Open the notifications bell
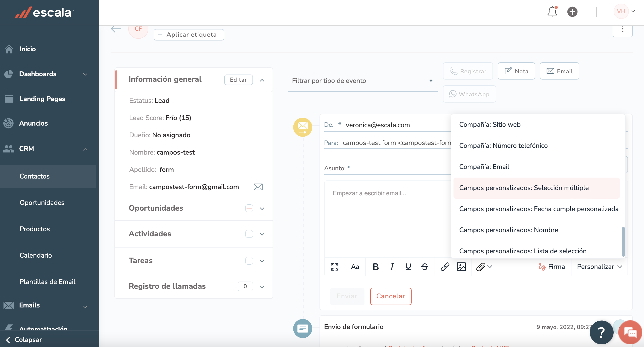 552,11
